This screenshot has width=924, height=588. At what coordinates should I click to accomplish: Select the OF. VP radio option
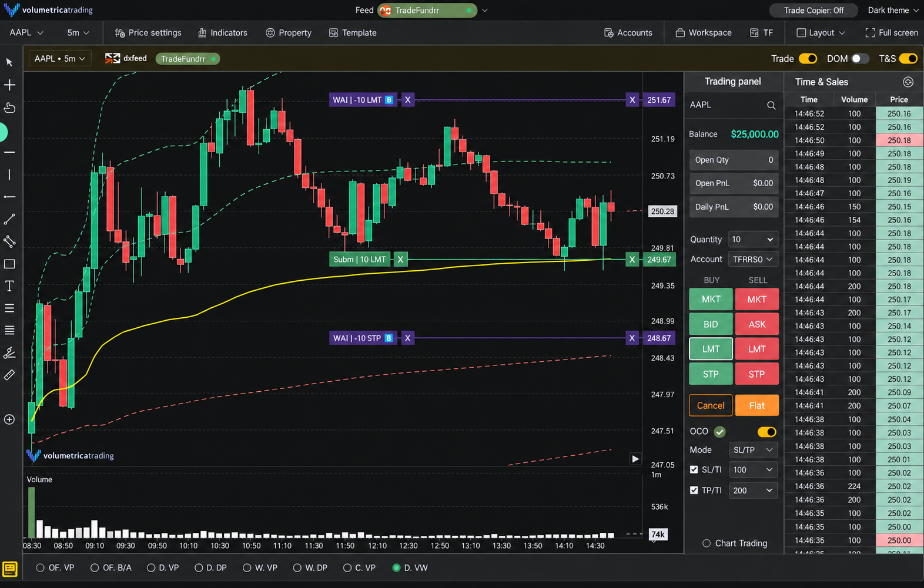click(40, 568)
